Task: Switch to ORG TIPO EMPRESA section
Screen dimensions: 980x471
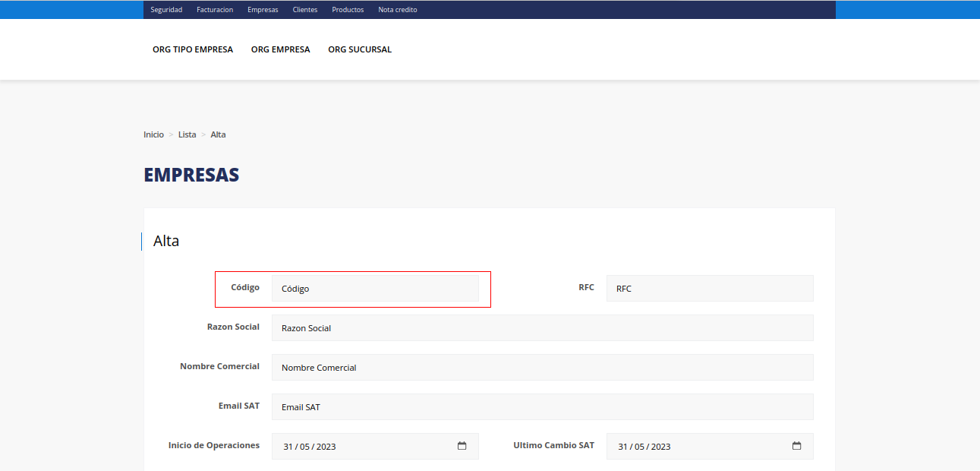Action: click(x=193, y=49)
